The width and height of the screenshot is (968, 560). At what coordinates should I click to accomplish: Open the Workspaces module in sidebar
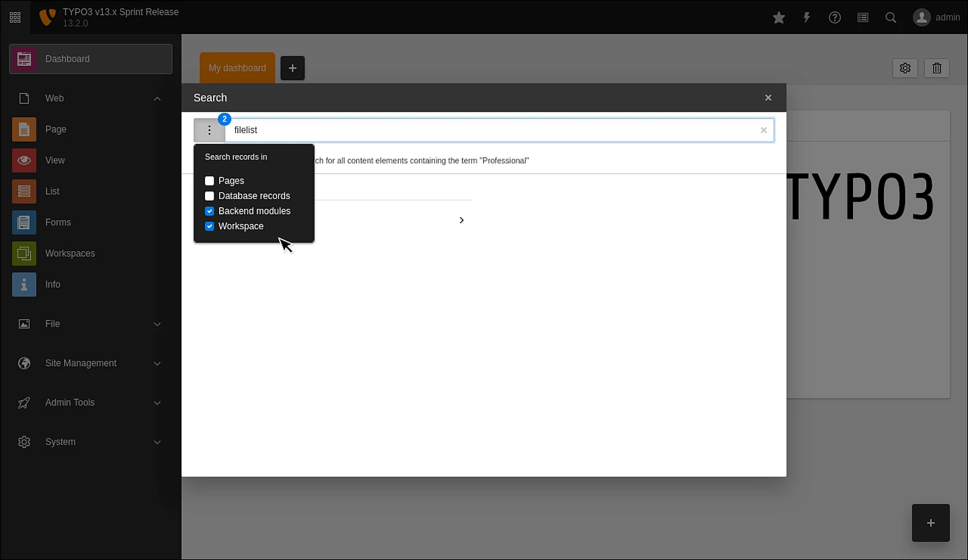(70, 253)
